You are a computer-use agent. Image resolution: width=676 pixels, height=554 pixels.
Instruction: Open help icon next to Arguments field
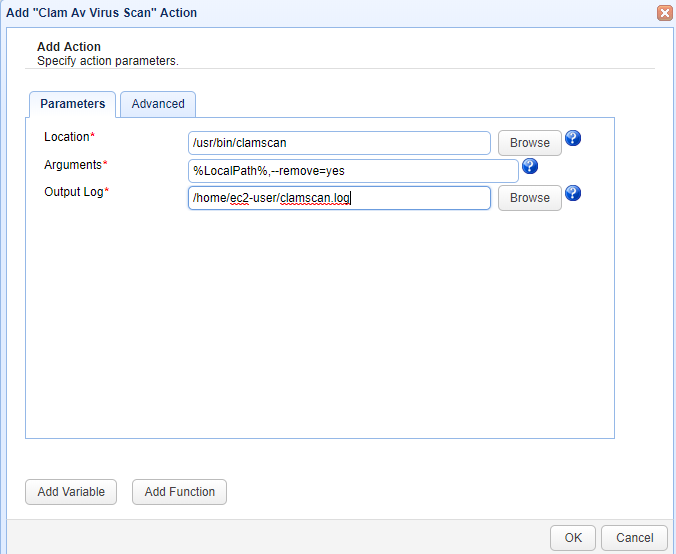click(530, 166)
